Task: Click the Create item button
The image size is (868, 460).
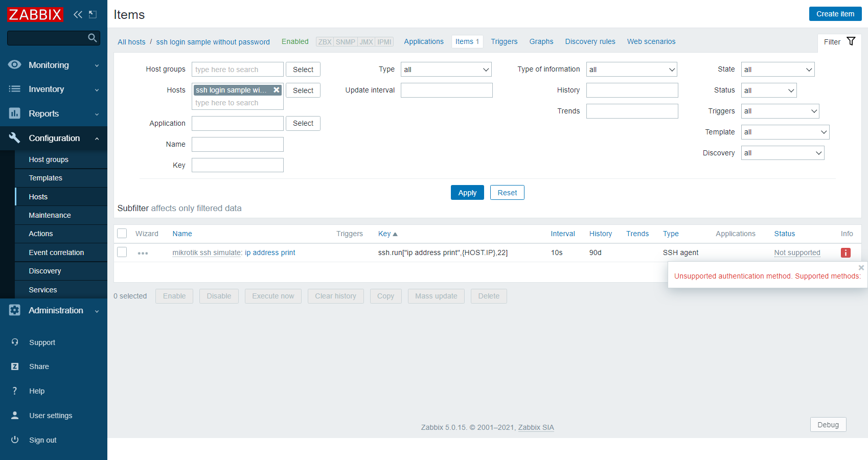Action: point(835,14)
